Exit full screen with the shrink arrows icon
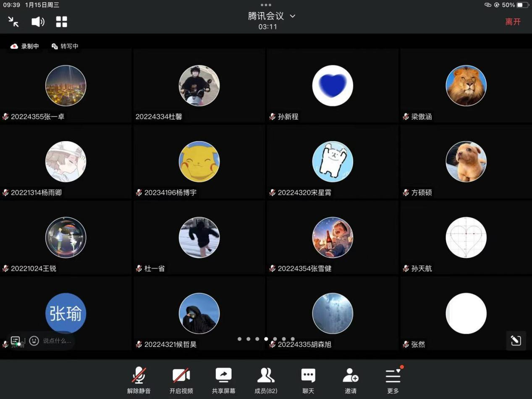The image size is (532, 399). tap(13, 22)
